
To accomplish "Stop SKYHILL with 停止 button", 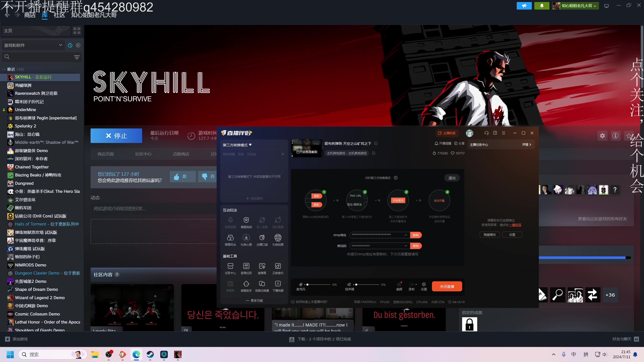I will point(116,136).
